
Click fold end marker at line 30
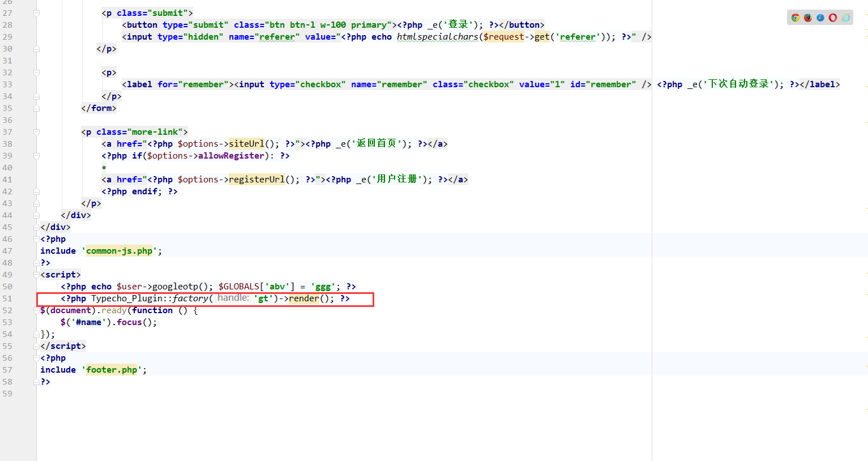(x=36, y=49)
